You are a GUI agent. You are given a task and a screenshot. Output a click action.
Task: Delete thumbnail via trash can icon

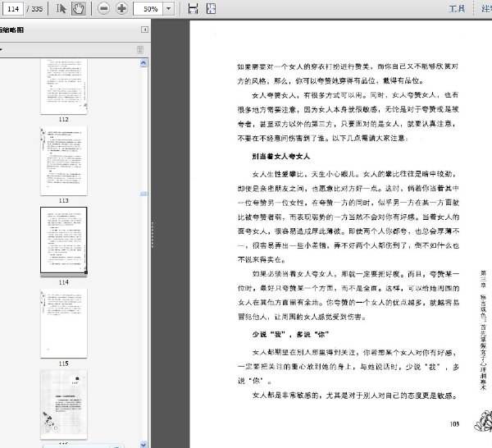140,49
